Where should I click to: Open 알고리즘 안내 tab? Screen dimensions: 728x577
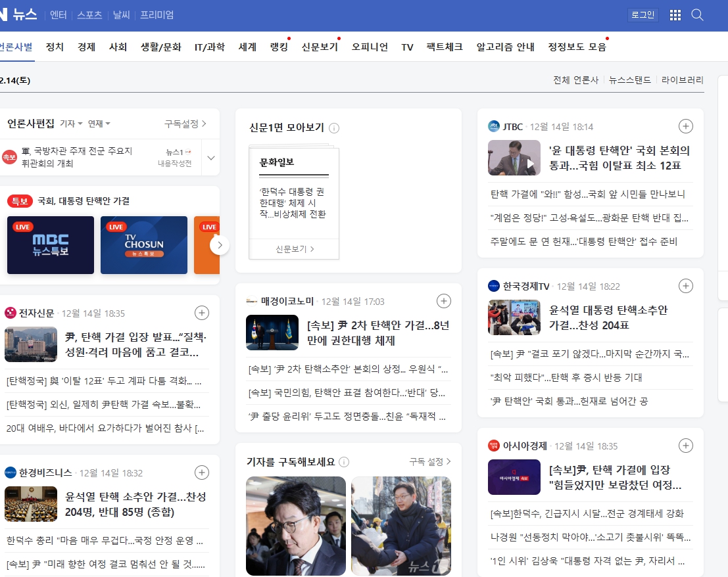(x=506, y=47)
